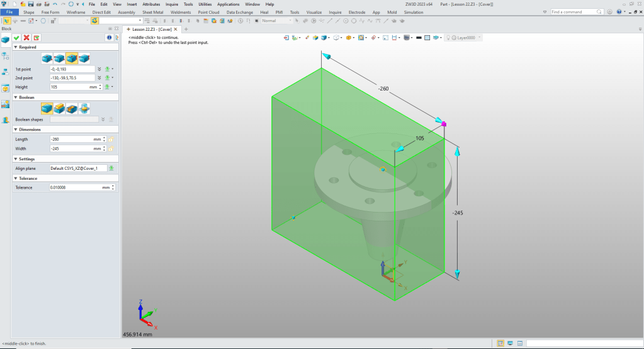Open the Sheet Metal ribbon tab

152,12
